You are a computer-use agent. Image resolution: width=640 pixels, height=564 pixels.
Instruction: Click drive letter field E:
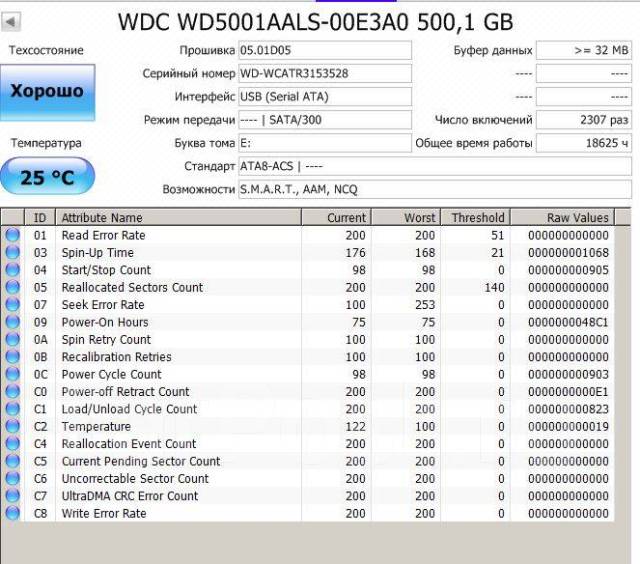click(x=325, y=143)
